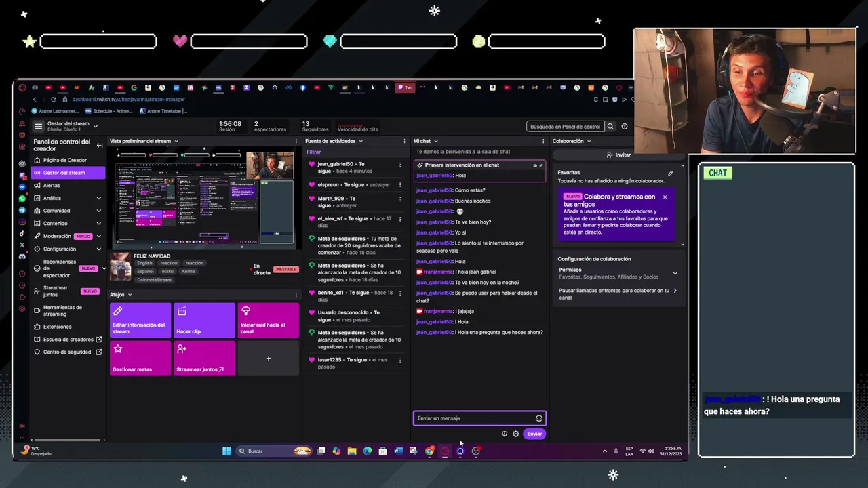Expand the Contenido sidebar section
The image size is (868, 488).
[99, 224]
